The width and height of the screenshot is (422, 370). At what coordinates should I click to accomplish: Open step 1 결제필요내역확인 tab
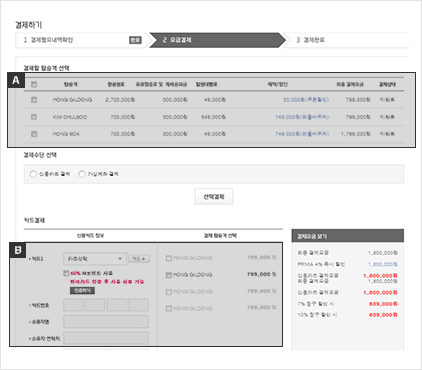point(80,40)
